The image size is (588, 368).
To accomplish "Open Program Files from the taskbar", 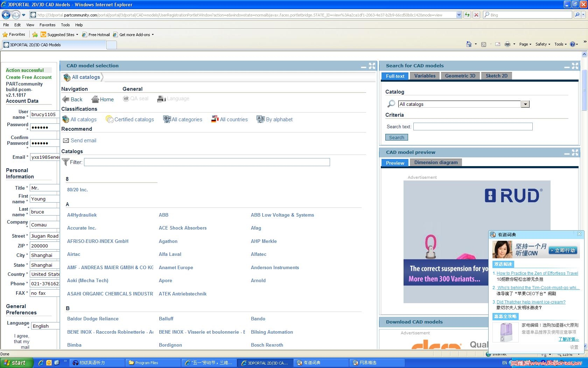I will point(153,363).
